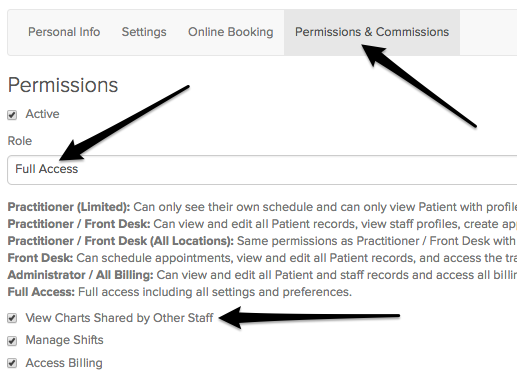The image size is (517, 379).
Task: Click the bold Full Access: description term
Action: [41, 292]
